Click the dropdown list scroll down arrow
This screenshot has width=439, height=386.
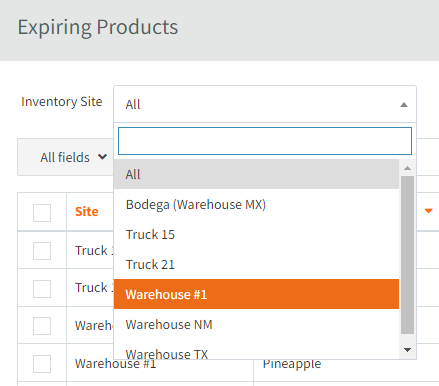point(407,350)
